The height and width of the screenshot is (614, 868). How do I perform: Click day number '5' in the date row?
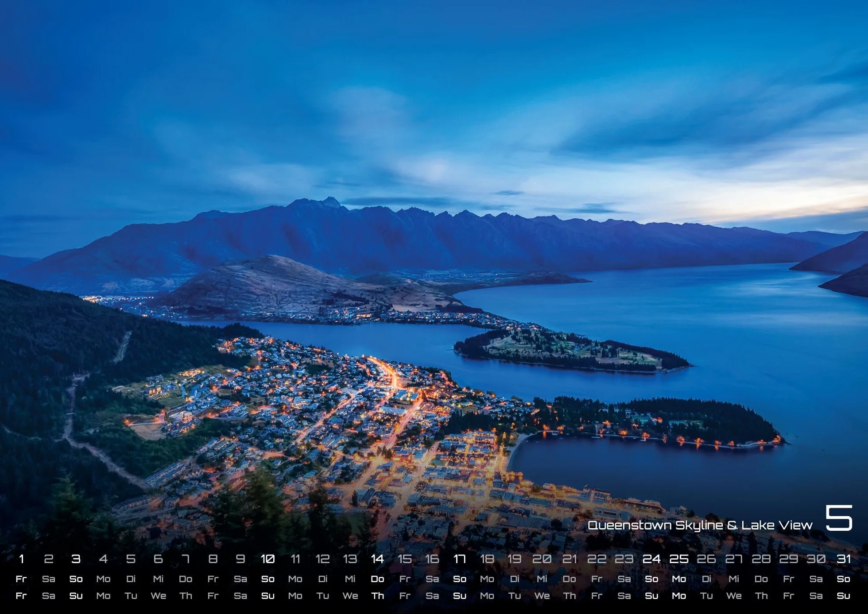(131, 559)
